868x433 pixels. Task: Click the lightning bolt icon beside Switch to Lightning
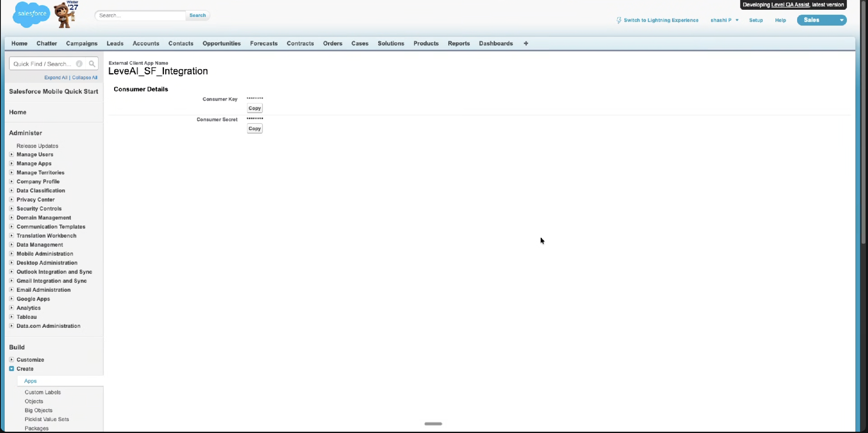[619, 20]
